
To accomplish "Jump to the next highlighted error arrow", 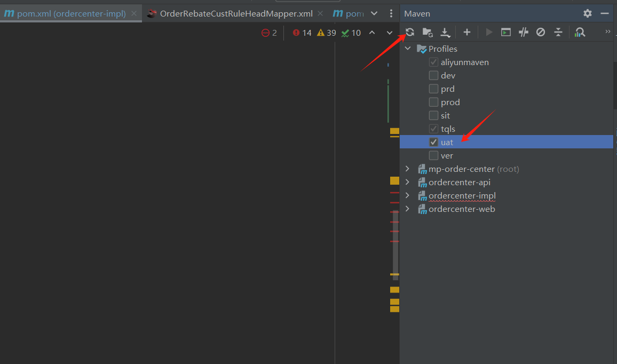I will point(390,33).
